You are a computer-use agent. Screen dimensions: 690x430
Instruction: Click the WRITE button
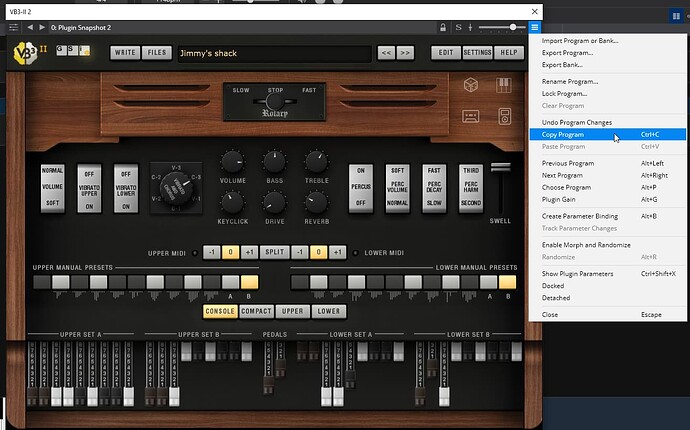(x=125, y=53)
